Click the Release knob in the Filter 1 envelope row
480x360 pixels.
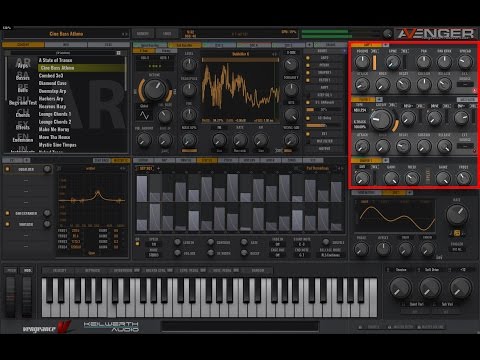click(x=444, y=146)
